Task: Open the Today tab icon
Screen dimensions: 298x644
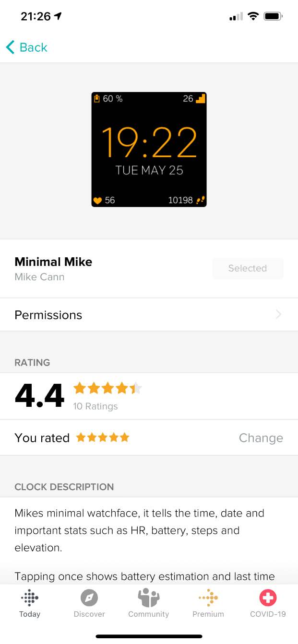Action: click(x=30, y=598)
